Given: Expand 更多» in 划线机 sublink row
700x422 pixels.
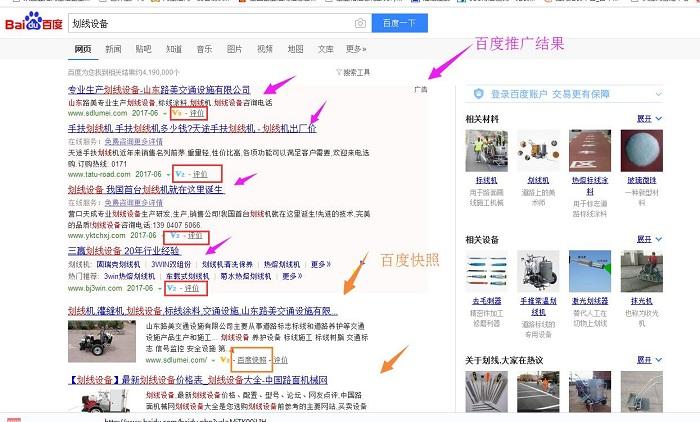Looking at the screenshot, I should (x=321, y=264).
